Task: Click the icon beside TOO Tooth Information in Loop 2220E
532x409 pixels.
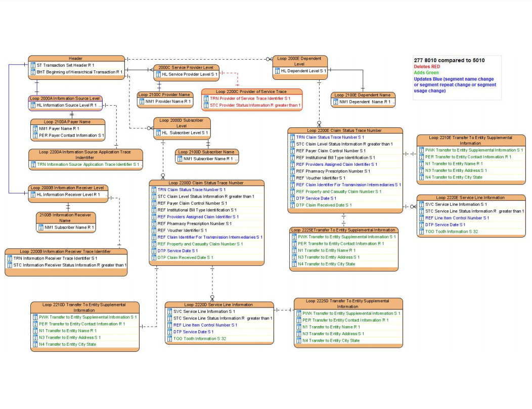Action: [x=421, y=232]
